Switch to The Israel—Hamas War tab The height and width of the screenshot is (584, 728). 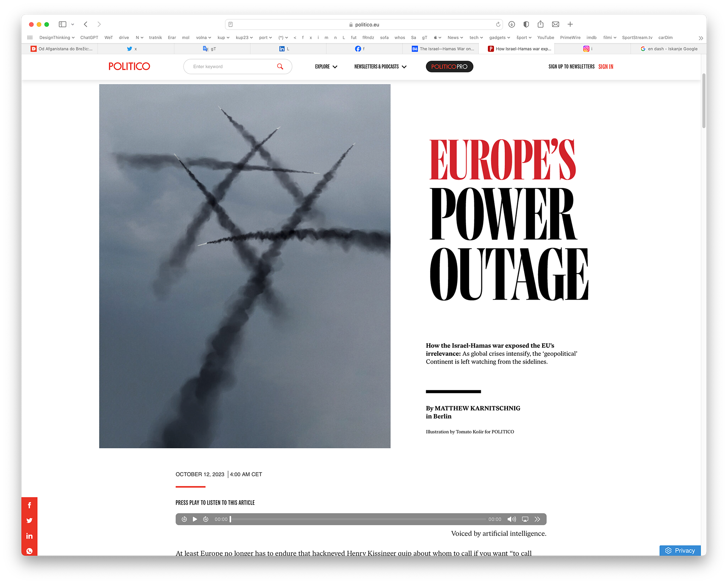click(x=443, y=49)
